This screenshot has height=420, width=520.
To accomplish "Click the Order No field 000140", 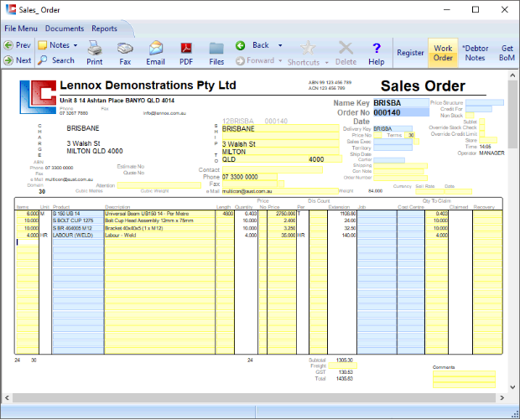I will pos(401,112).
